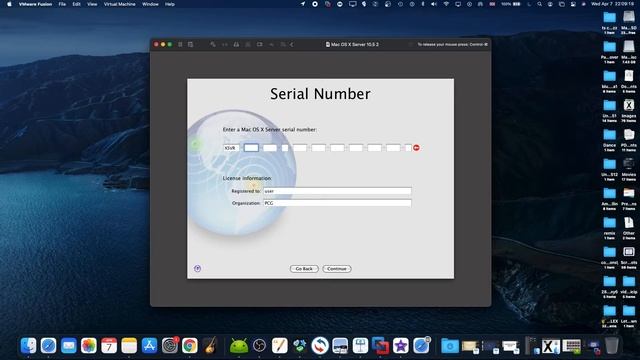Open the View menu

click(x=92, y=4)
